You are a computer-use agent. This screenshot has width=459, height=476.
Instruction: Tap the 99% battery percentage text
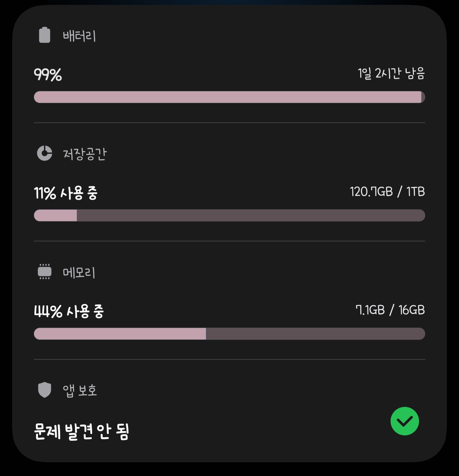tap(48, 75)
